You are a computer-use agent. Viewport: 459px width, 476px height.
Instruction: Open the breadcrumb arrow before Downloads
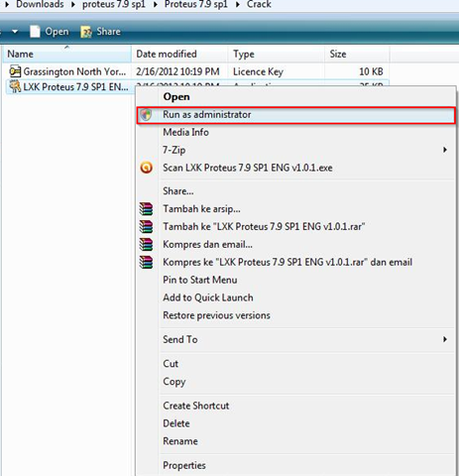point(7,5)
